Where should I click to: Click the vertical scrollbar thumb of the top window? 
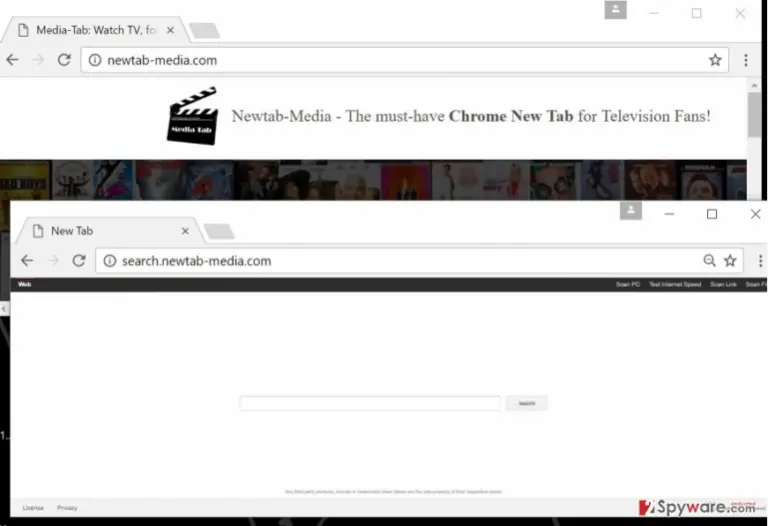(x=754, y=115)
